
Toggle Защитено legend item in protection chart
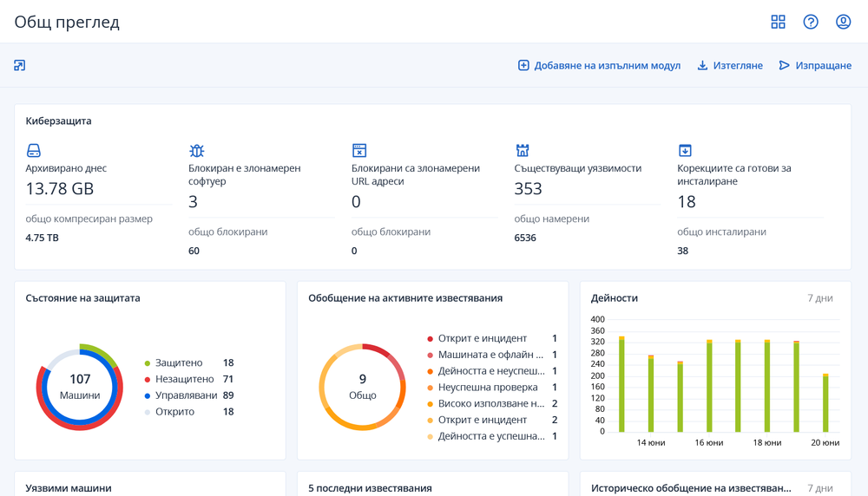[x=178, y=363]
